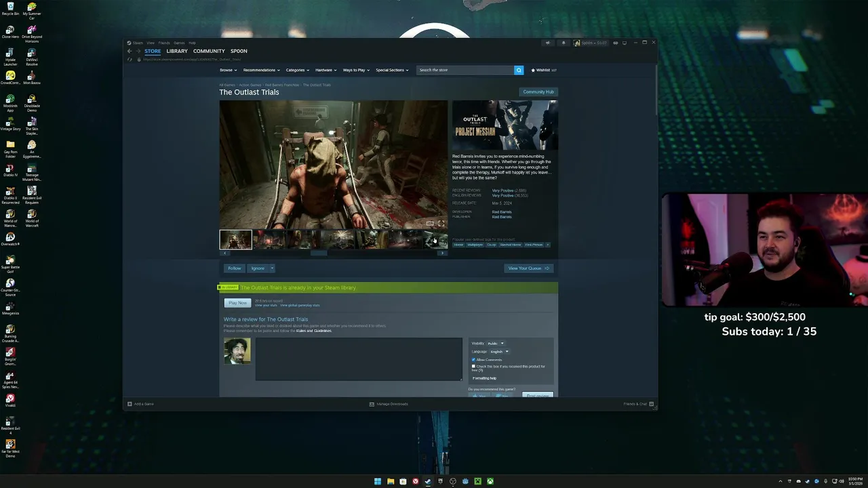Click the Follow button

point(235,268)
